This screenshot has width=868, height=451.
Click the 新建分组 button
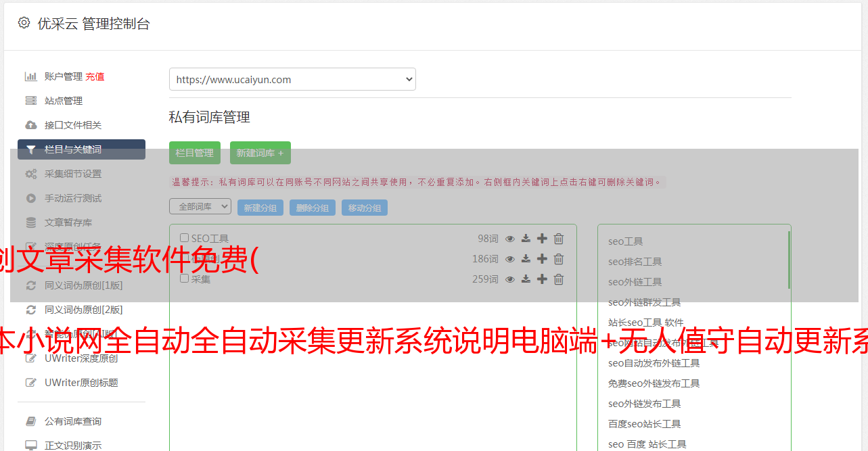(x=260, y=208)
